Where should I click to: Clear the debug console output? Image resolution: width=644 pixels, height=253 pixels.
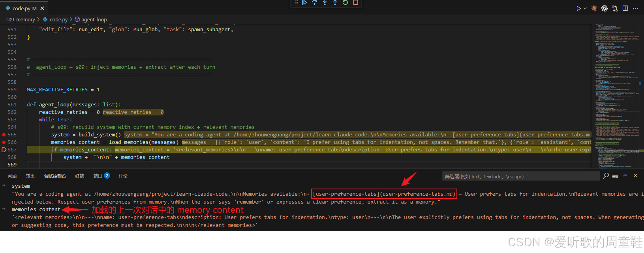click(x=615, y=176)
